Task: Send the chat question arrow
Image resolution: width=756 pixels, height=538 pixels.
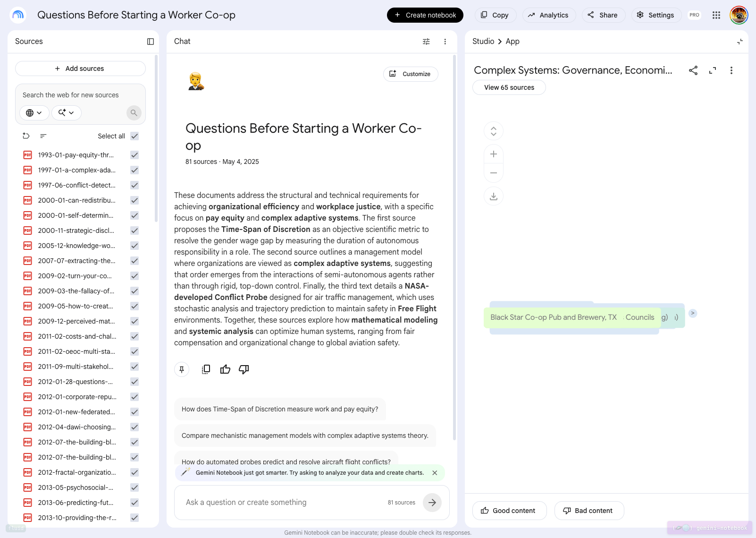Action: [x=432, y=503]
